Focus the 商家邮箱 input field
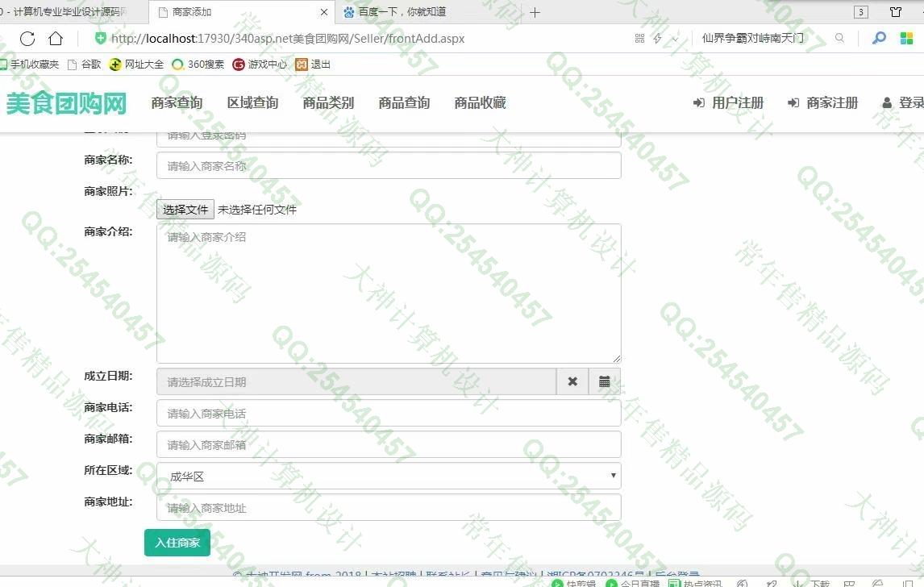This screenshot has width=924, height=587. point(389,444)
